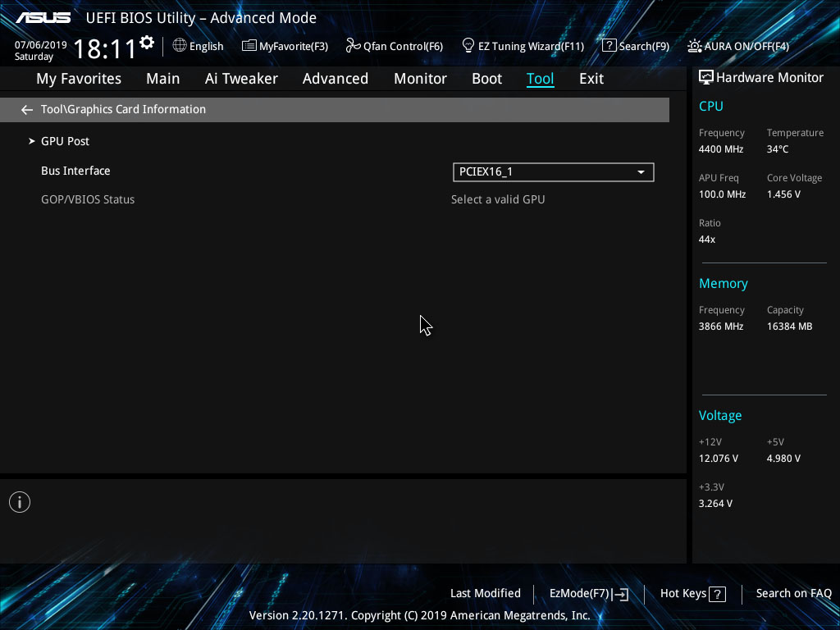Open Search(F9)
Screen dimensions: 840x630
point(644,46)
